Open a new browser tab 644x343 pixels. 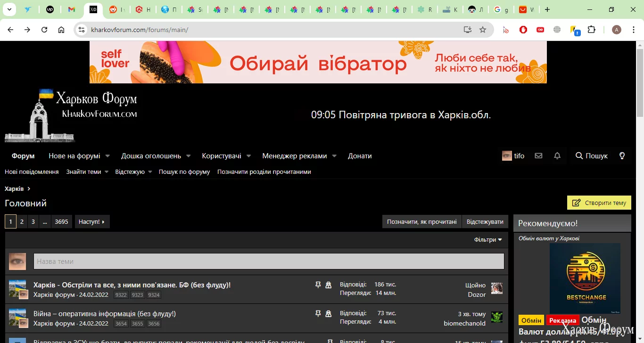click(x=547, y=9)
